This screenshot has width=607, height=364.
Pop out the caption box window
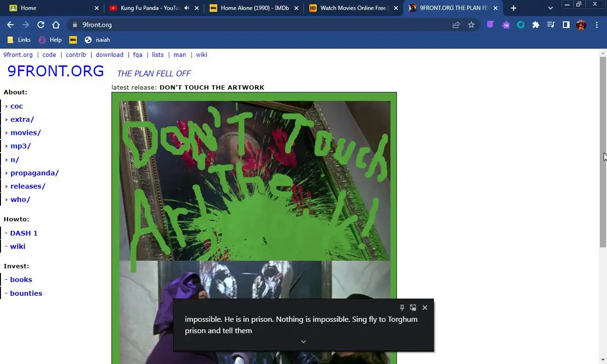pos(413,308)
